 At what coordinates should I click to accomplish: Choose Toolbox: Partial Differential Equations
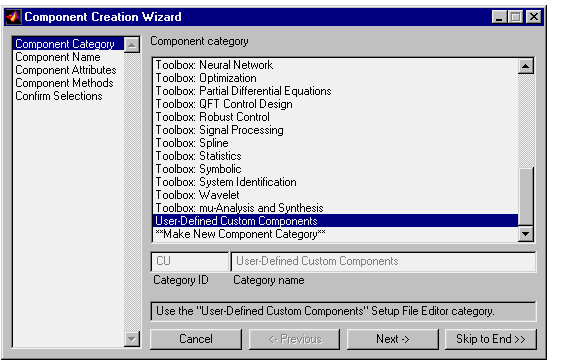pyautogui.click(x=335, y=91)
